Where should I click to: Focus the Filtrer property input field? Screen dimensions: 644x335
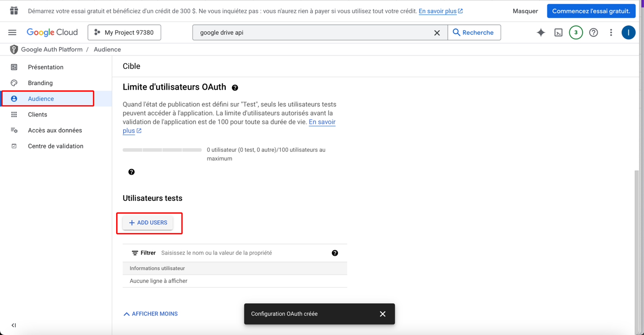242,253
